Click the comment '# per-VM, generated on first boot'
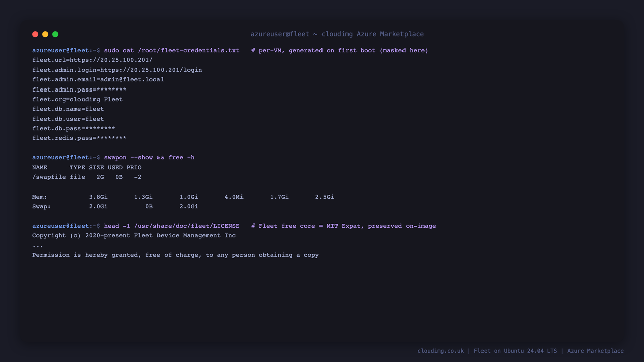Viewport: 644px width, 362px height. (x=313, y=50)
